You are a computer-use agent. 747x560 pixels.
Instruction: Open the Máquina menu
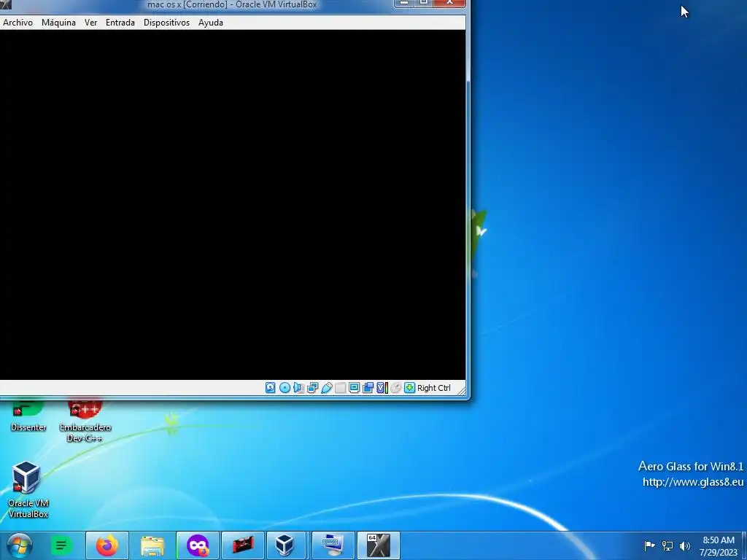click(x=58, y=23)
